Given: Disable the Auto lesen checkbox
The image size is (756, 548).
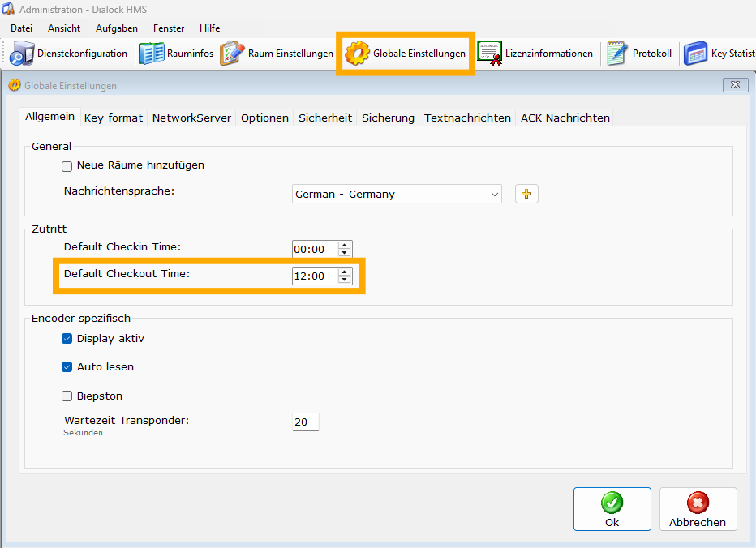Looking at the screenshot, I should click(67, 367).
